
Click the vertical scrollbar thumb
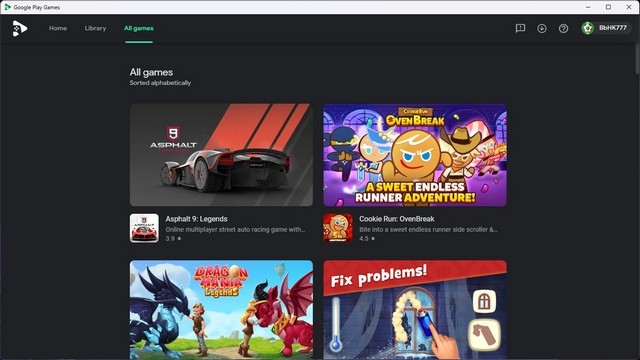(x=637, y=59)
